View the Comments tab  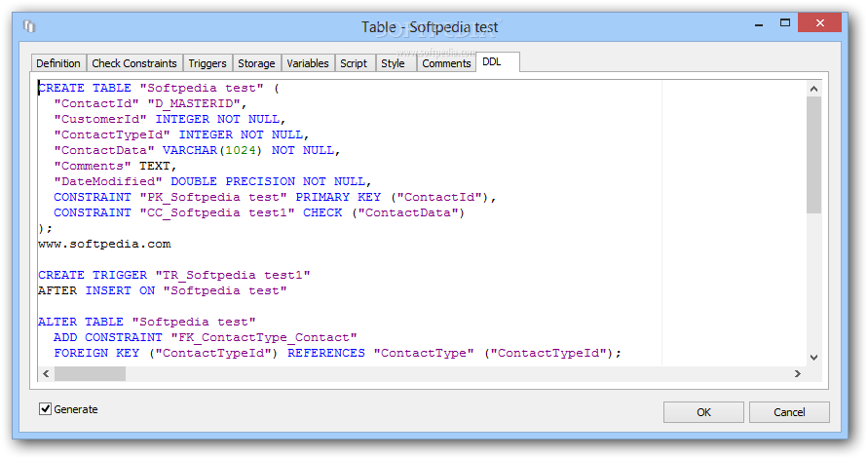pos(446,63)
